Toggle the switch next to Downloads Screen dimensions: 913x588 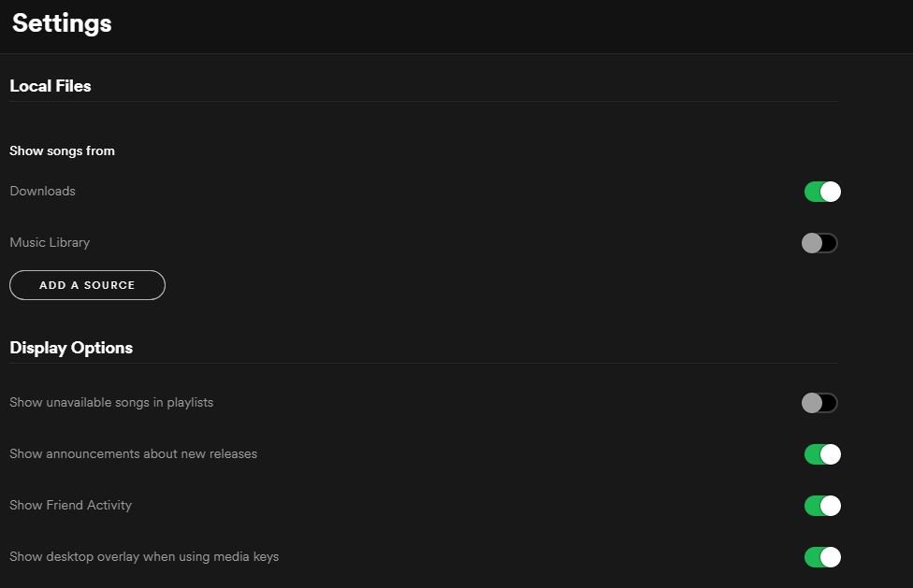click(821, 191)
